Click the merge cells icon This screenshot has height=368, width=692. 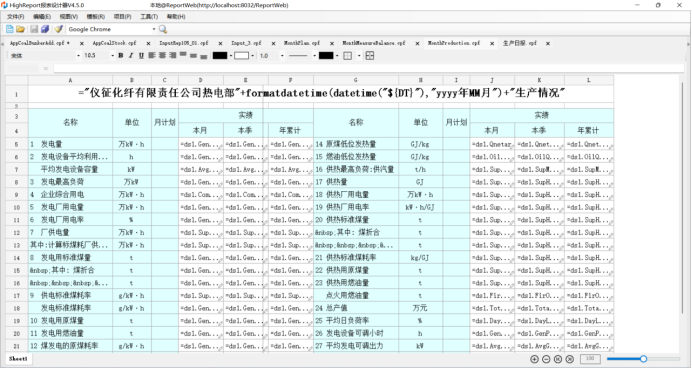[x=370, y=56]
